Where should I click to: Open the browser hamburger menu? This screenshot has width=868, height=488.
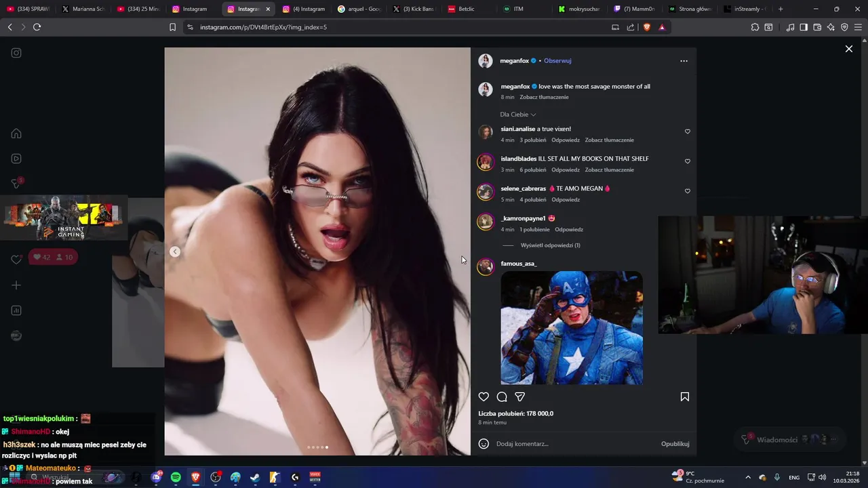(859, 27)
